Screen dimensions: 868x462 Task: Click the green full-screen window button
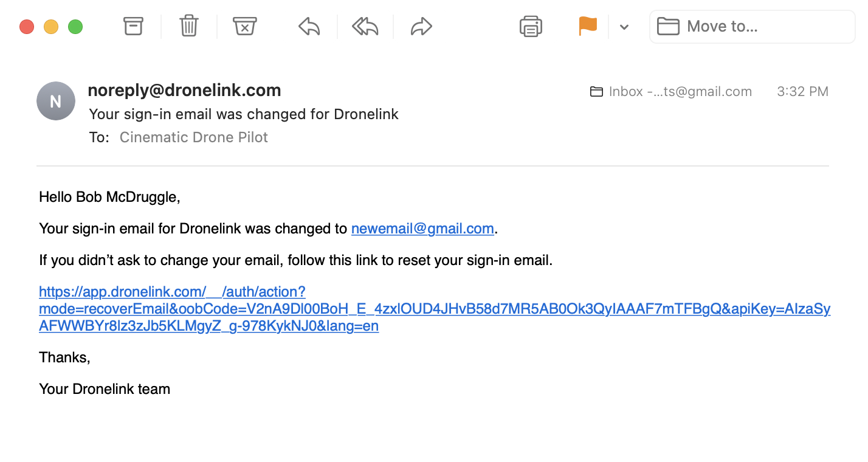coord(75,27)
